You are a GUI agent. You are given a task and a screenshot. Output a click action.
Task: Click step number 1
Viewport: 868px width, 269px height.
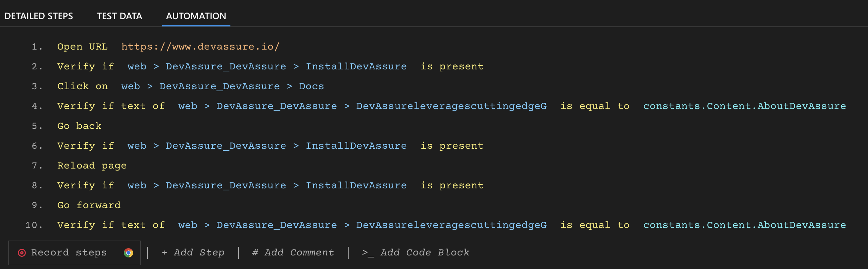[37, 46]
